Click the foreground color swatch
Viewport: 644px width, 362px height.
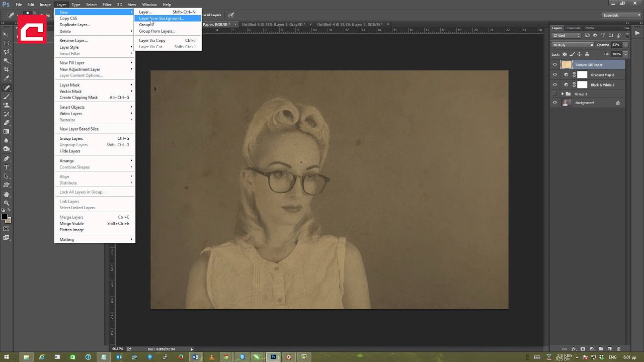[x=5, y=218]
